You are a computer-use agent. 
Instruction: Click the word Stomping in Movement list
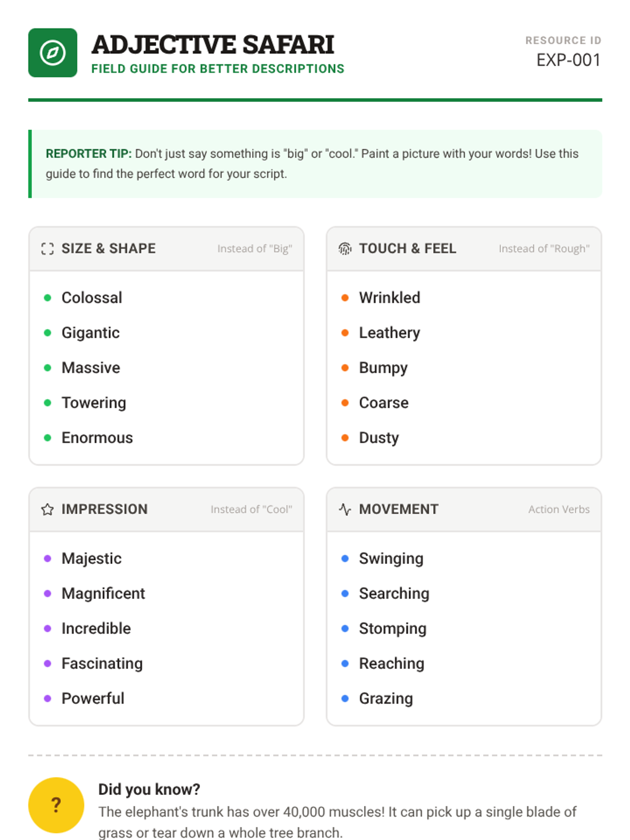tap(392, 628)
